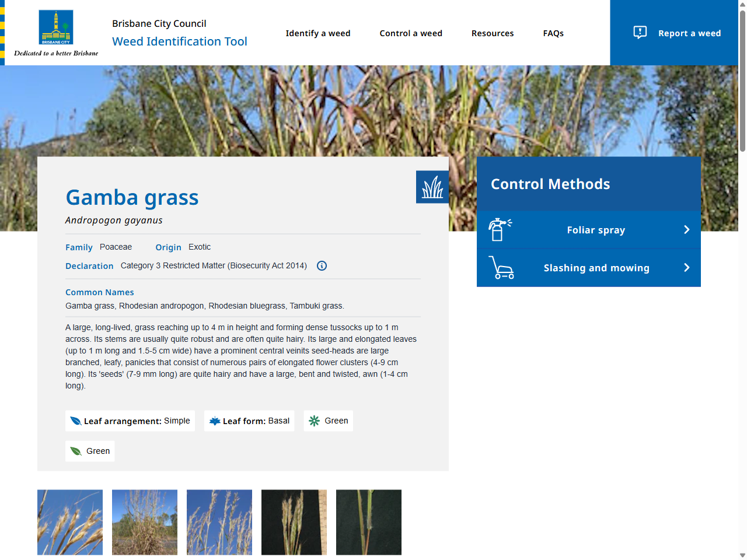Go to the FAQs page

553,33
